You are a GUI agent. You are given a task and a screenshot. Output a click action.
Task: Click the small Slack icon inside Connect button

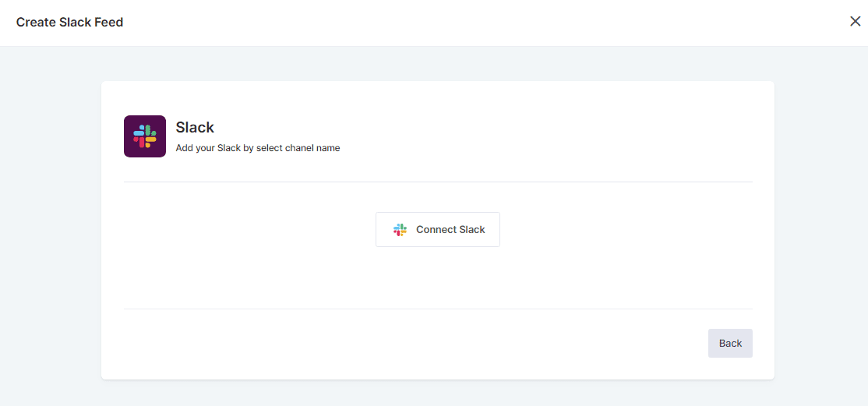[x=400, y=230]
